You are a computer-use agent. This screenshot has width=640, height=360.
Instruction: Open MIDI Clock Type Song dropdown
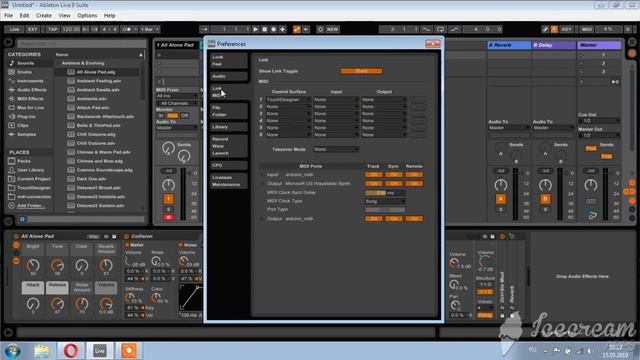(384, 202)
